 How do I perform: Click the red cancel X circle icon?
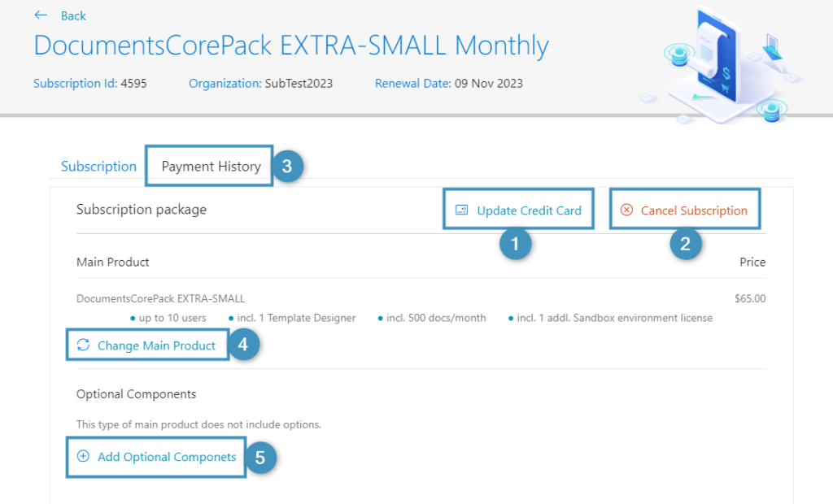pyautogui.click(x=627, y=210)
